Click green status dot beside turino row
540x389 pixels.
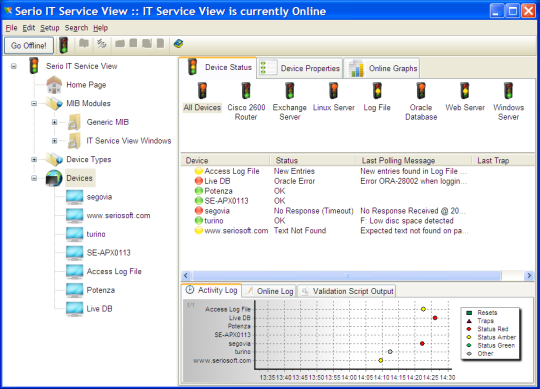199,220
